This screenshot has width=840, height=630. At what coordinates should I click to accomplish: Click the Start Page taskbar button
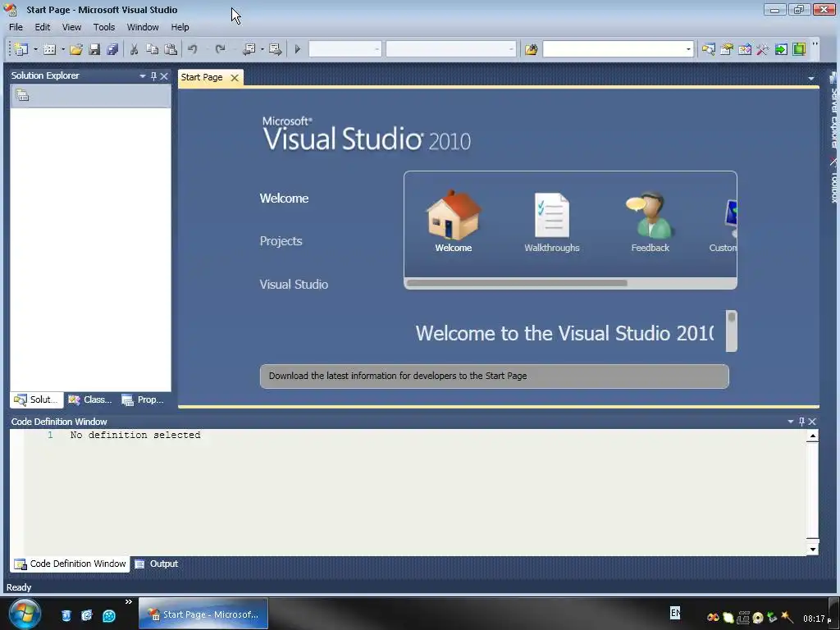pos(203,614)
